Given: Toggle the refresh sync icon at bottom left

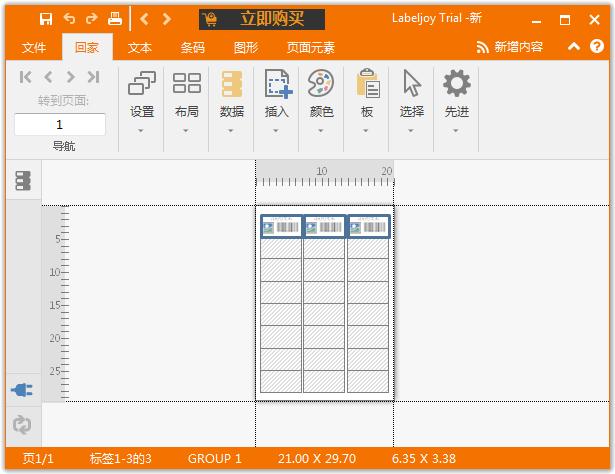Looking at the screenshot, I should (x=22, y=424).
